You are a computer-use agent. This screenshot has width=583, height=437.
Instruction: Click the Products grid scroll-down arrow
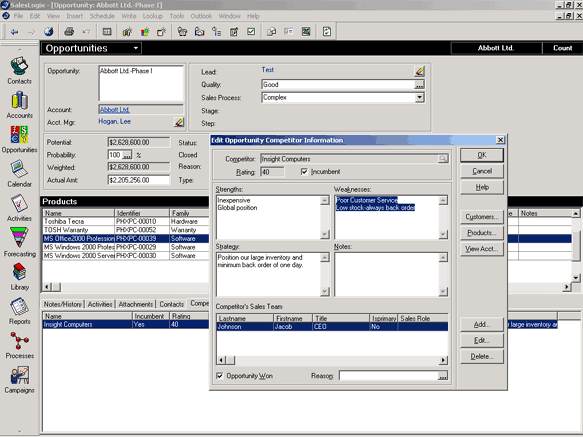(575, 278)
